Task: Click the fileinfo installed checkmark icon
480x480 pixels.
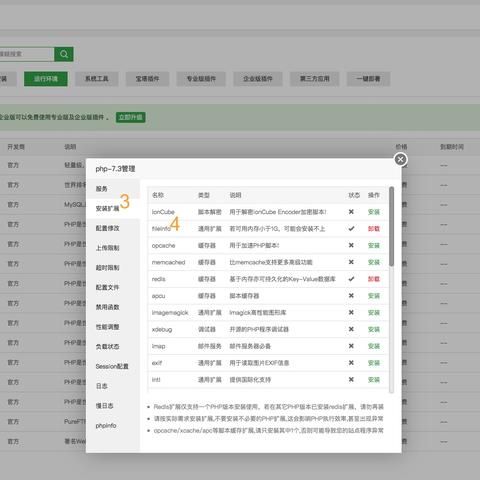Action: point(351,229)
